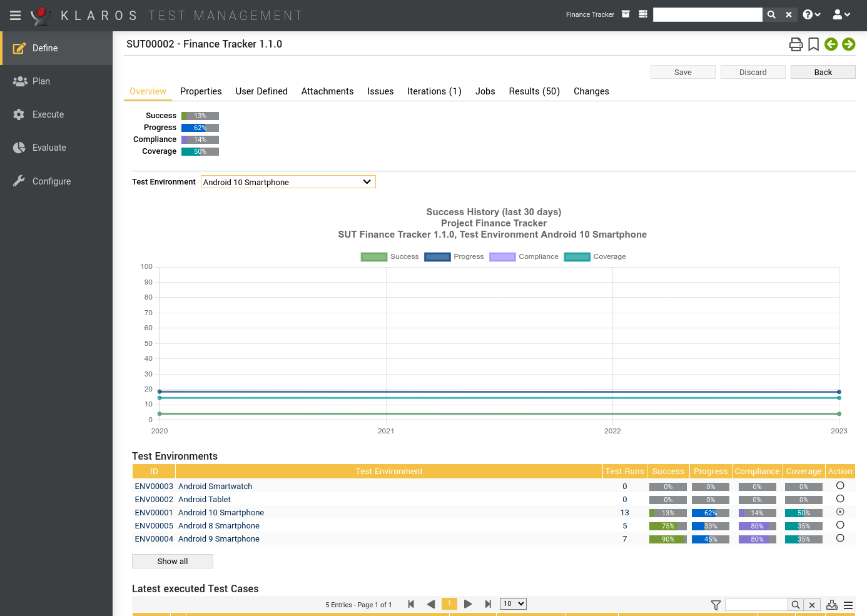Expand the user account menu

pos(841,14)
